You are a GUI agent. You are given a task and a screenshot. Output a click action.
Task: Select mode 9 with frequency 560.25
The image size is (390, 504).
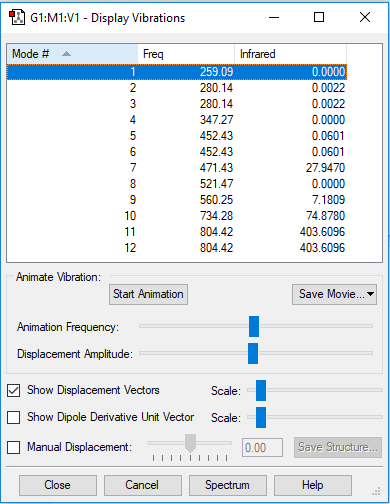177,200
